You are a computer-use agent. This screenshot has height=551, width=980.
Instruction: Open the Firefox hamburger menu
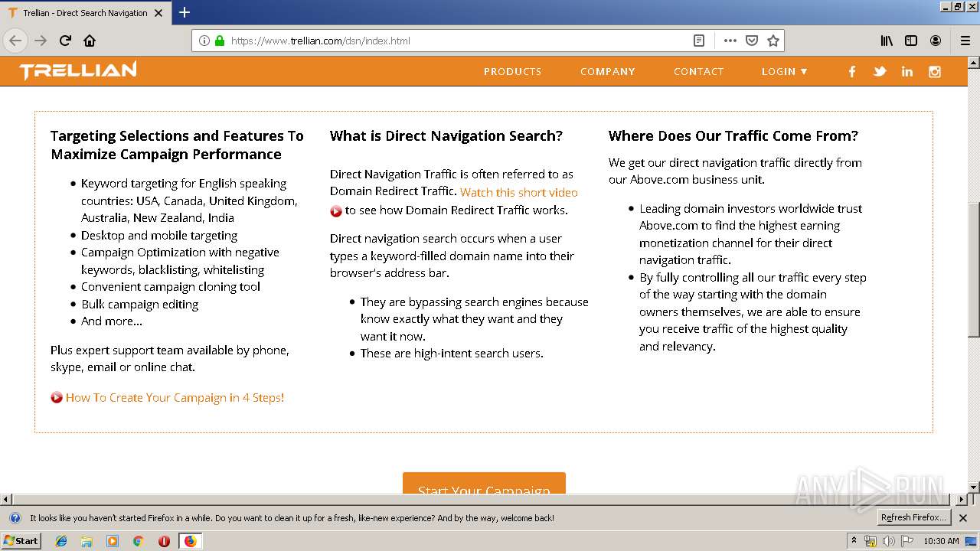tap(965, 41)
